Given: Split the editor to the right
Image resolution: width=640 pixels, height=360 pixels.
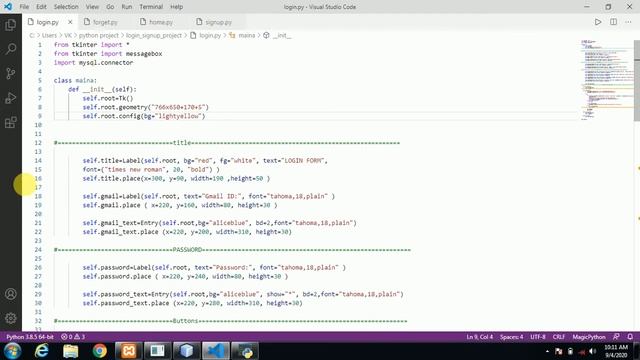Looking at the screenshot, I should tap(613, 22).
